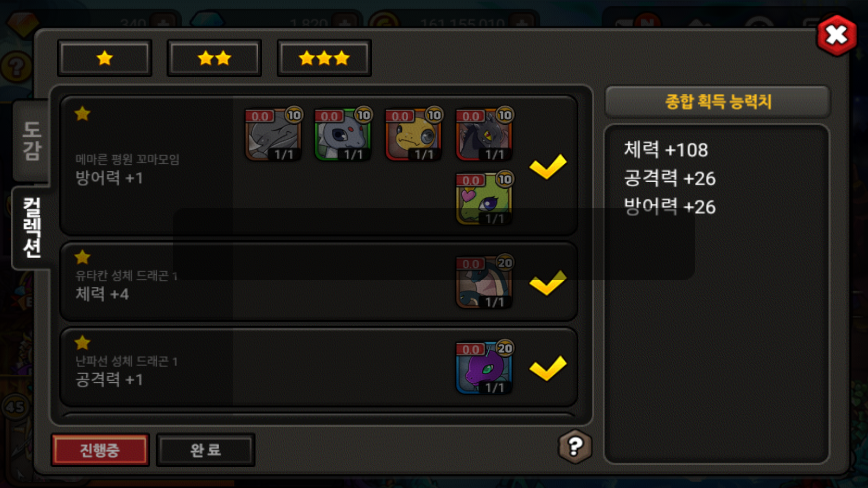Screen dimensions: 868x488
Task: Switch to the 컬렉션 side tab
Action: 31,228
